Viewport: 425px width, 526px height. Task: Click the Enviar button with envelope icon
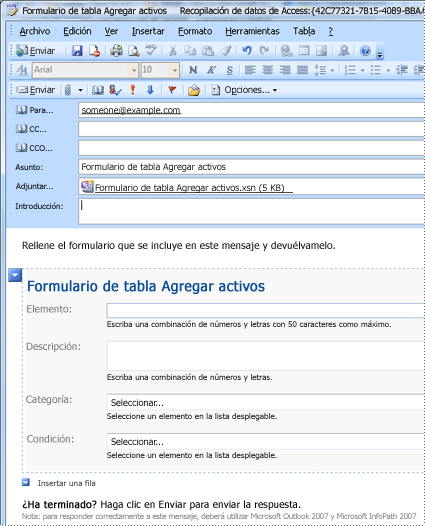[x=36, y=90]
